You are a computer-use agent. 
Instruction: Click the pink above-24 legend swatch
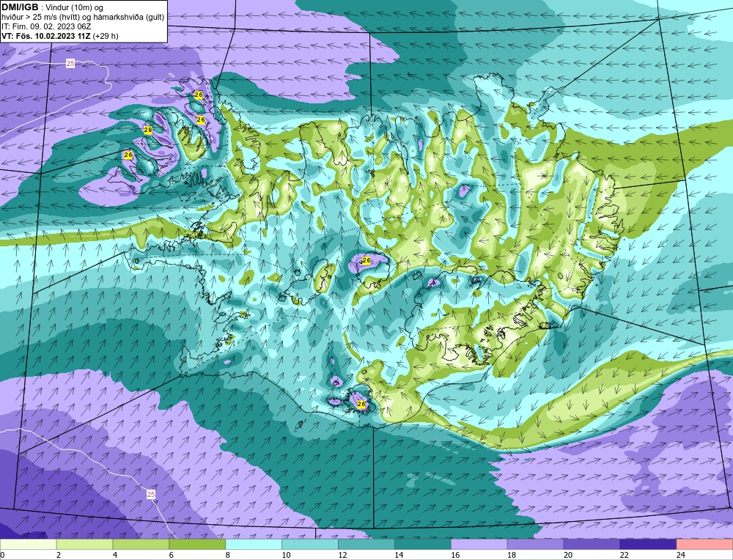(704, 545)
